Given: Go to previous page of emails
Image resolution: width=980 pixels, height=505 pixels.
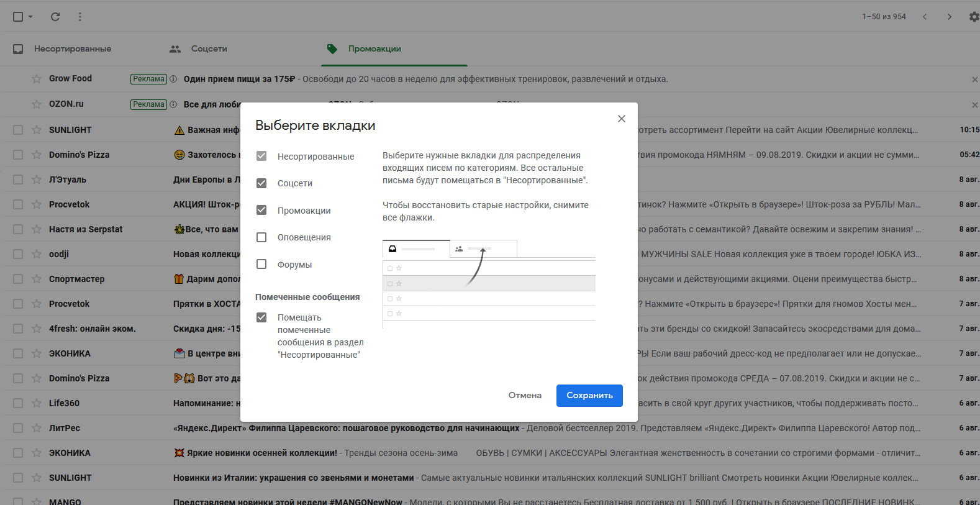Looking at the screenshot, I should click(925, 17).
